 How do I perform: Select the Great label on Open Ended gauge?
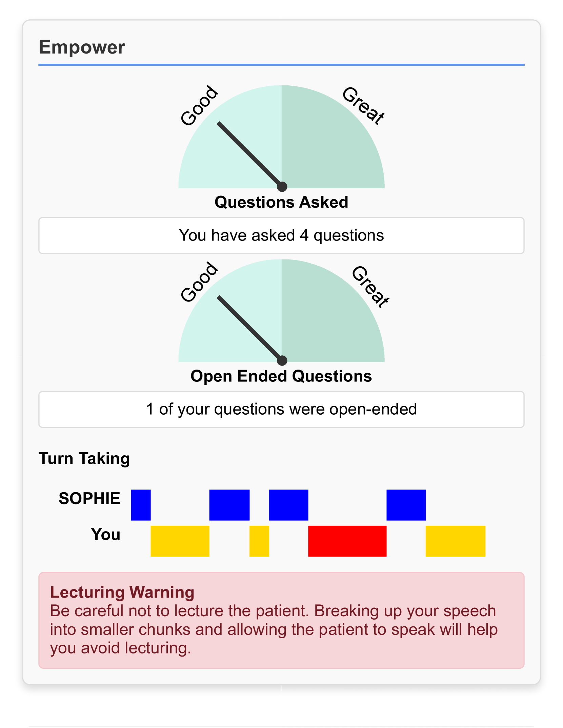click(x=370, y=287)
